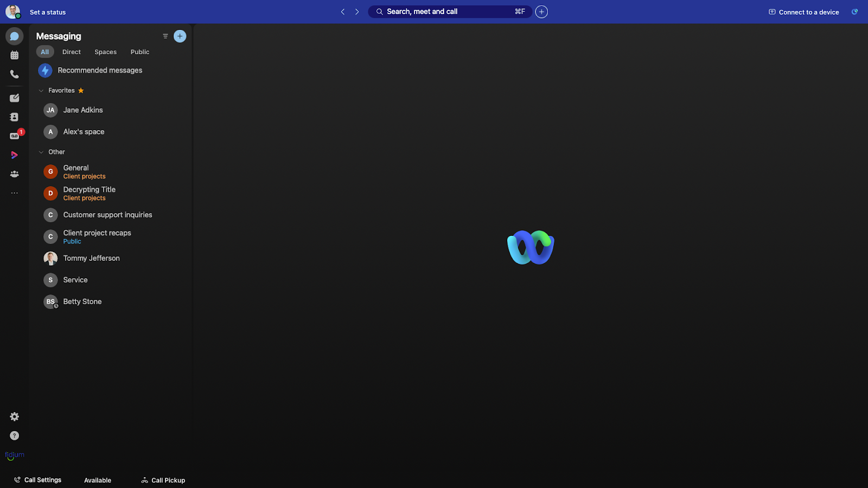Click the Messaging heading
The width and height of the screenshot is (868, 488).
[59, 36]
